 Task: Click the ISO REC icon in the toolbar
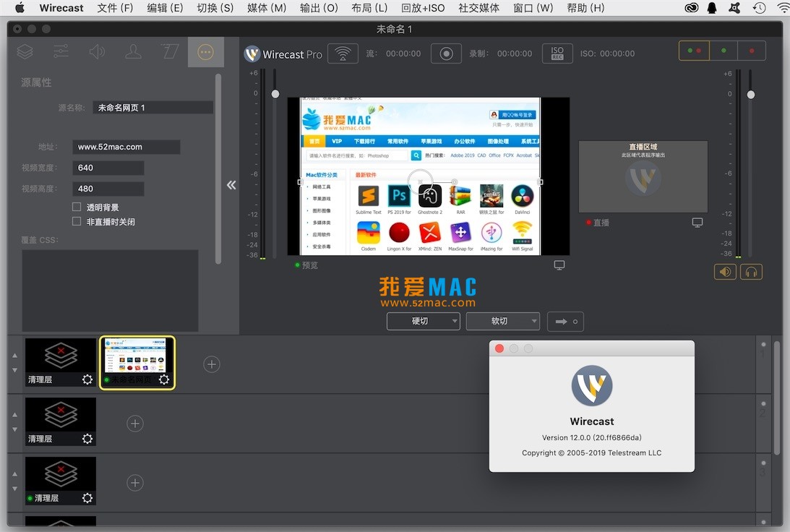point(557,53)
